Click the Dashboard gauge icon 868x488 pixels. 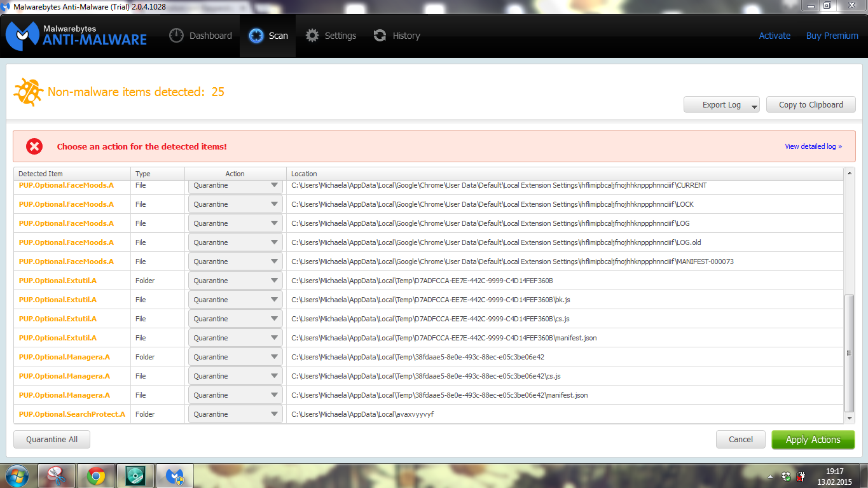[x=176, y=36]
